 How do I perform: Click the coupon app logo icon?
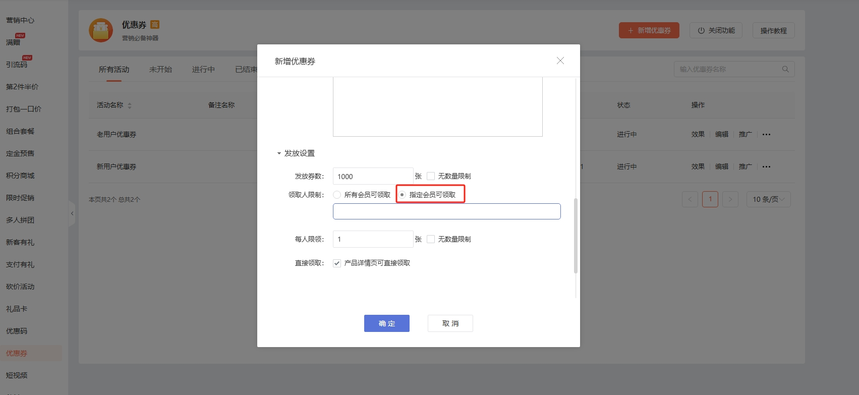point(101,30)
